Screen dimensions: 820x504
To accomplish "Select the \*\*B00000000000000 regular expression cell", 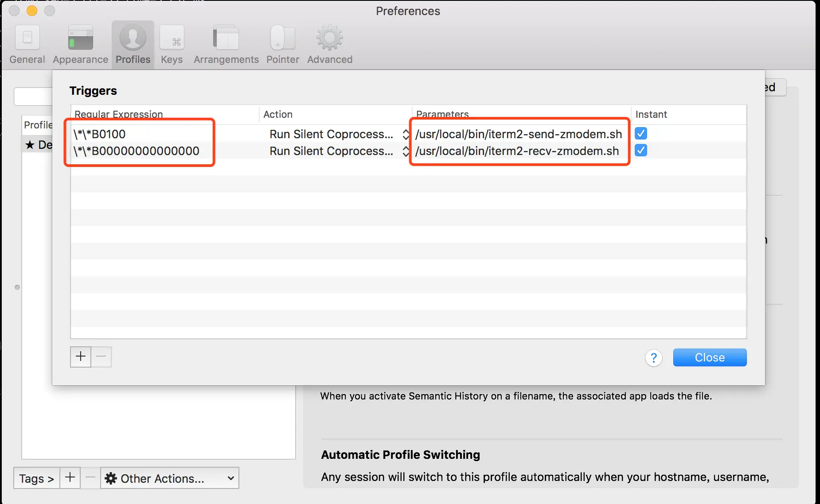I will tap(137, 151).
